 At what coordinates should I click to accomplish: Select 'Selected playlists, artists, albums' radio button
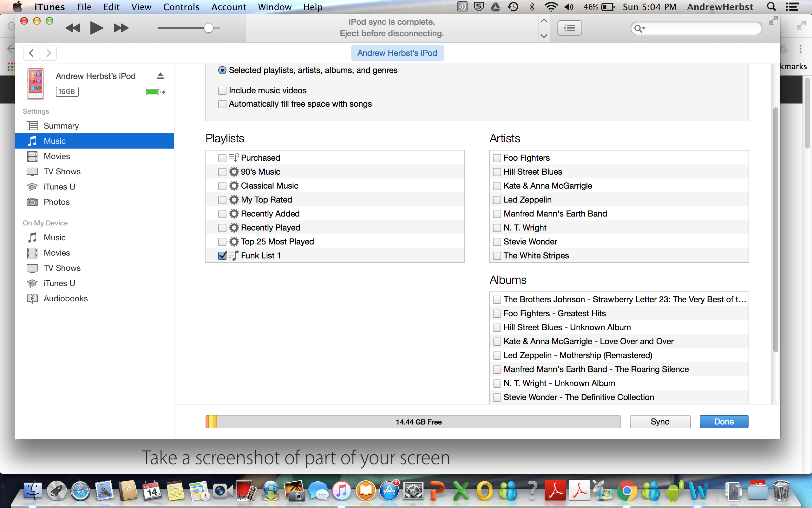pyautogui.click(x=222, y=70)
